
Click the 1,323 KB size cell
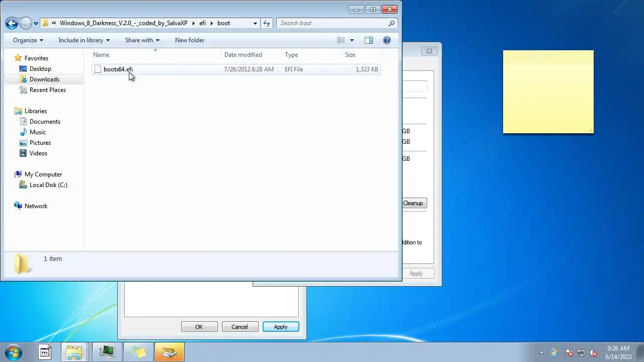[x=367, y=69]
